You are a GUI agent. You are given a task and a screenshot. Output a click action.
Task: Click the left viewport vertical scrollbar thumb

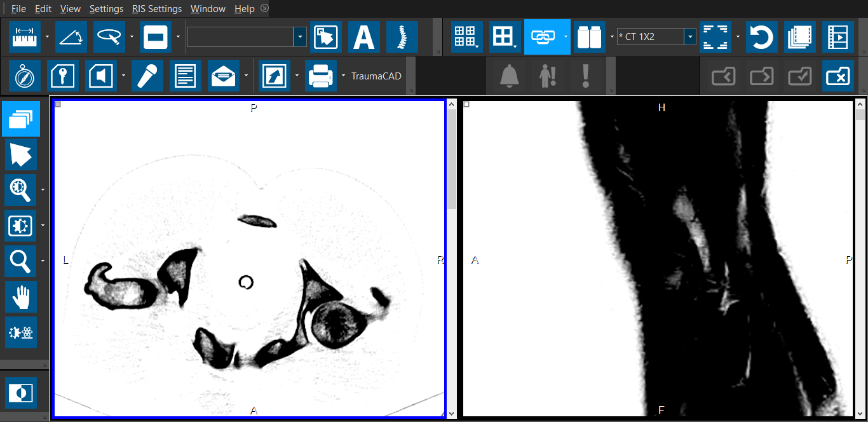[452, 159]
